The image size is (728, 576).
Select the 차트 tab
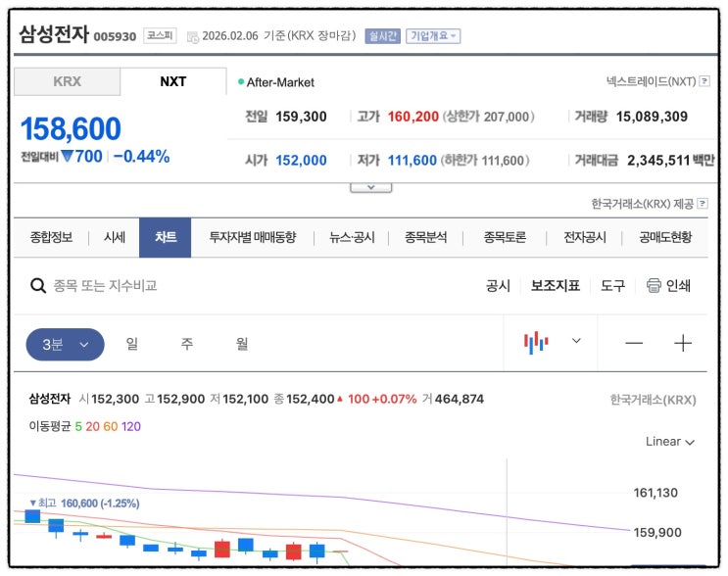click(x=166, y=237)
